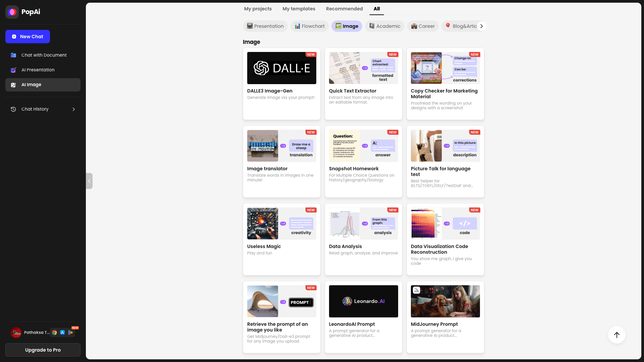Open the DALLE3 Image-Gen template card
Image resolution: width=644 pixels, height=362 pixels.
point(281,84)
